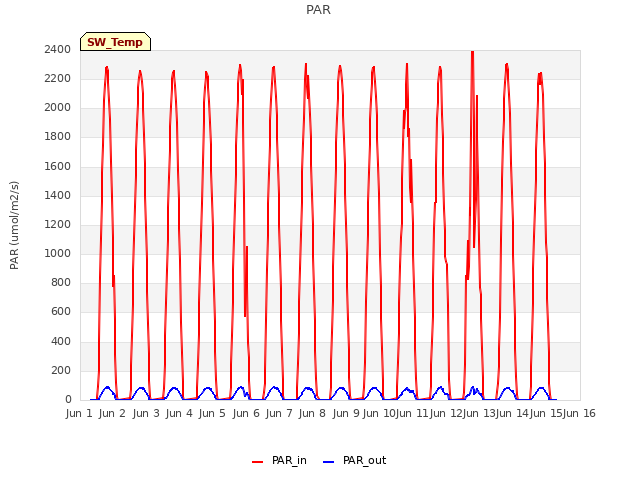
Task: Click the PAR chart title
Action: 318,10
